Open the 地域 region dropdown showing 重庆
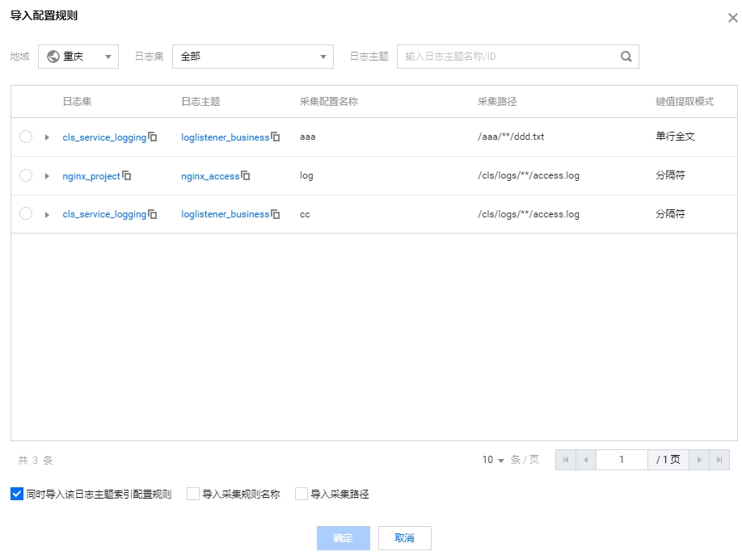742x560 pixels. pyautogui.click(x=78, y=57)
